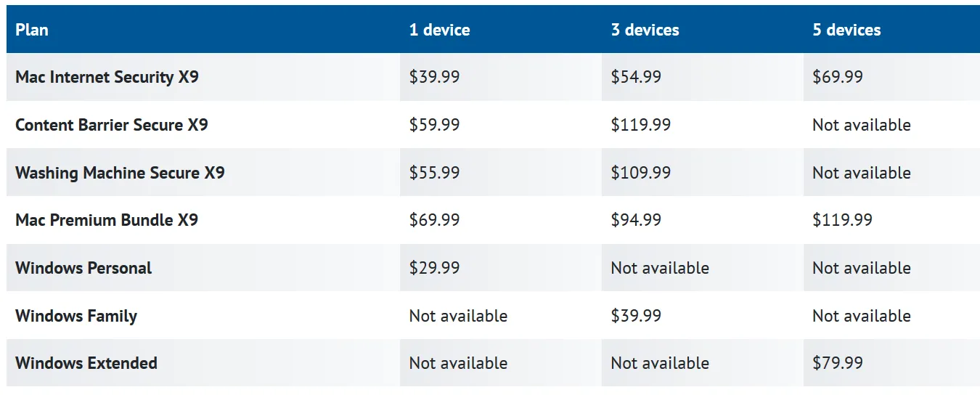Click the $79.99 Windows Extended price
980x395 pixels.
pyautogui.click(x=838, y=363)
